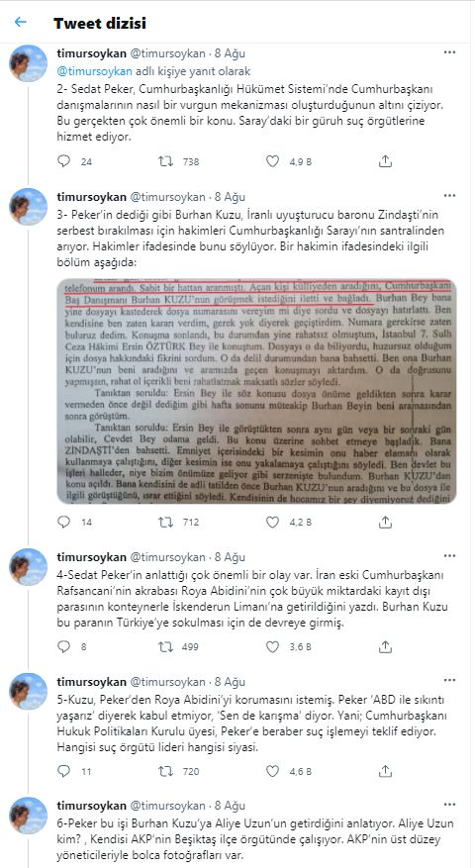The image size is (475, 868).
Task: Open the ellipsis menu on tweet 6
Action: point(450,805)
